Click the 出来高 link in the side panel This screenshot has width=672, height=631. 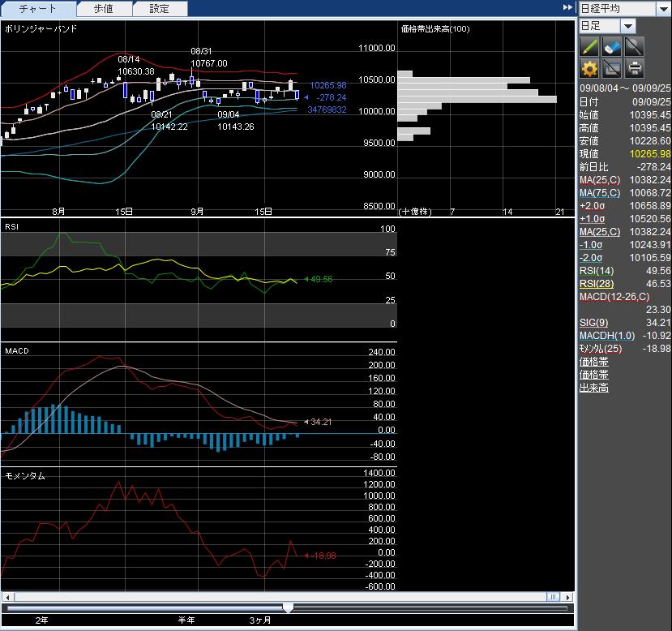593,388
